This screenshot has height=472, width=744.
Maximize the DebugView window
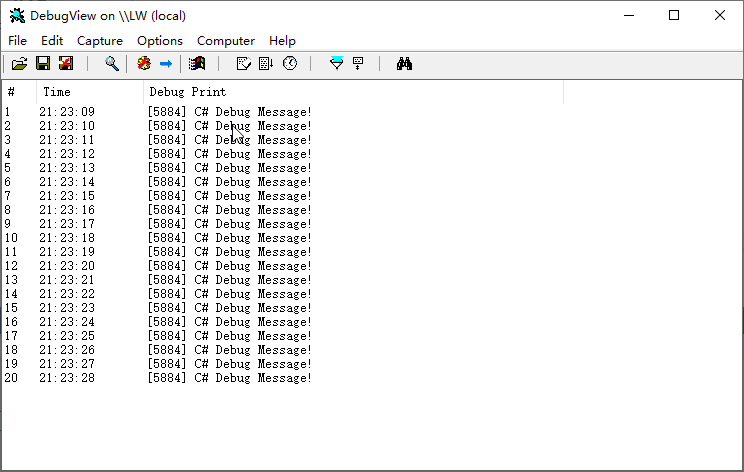point(674,16)
